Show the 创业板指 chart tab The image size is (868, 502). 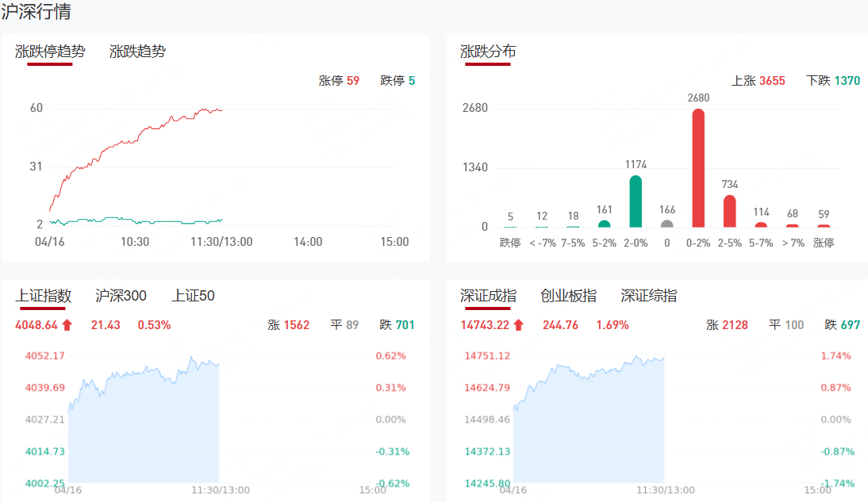(x=568, y=296)
